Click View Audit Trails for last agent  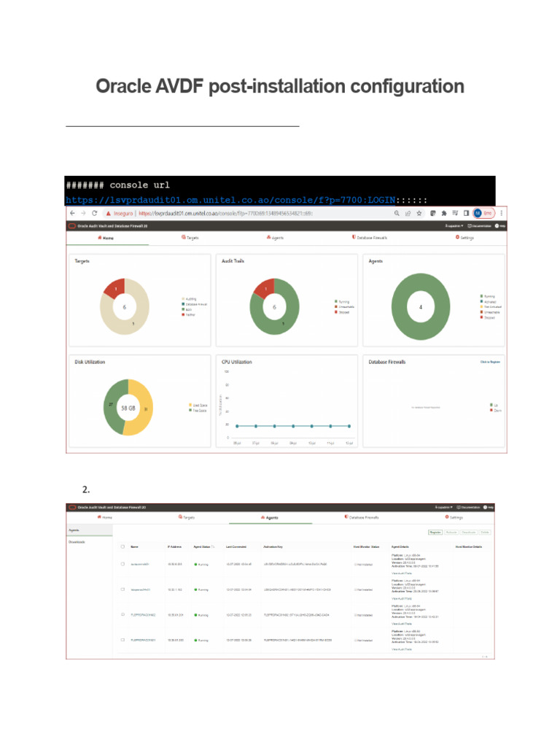click(402, 649)
